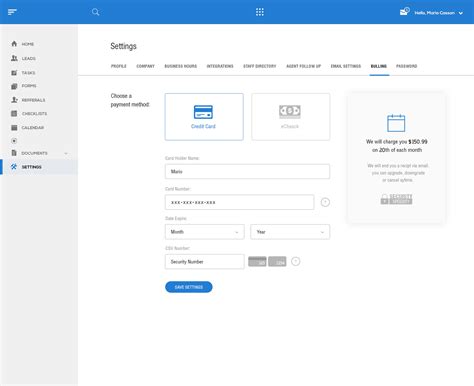The image size is (474, 386).
Task: Open the search magnifier icon
Action: (95, 12)
